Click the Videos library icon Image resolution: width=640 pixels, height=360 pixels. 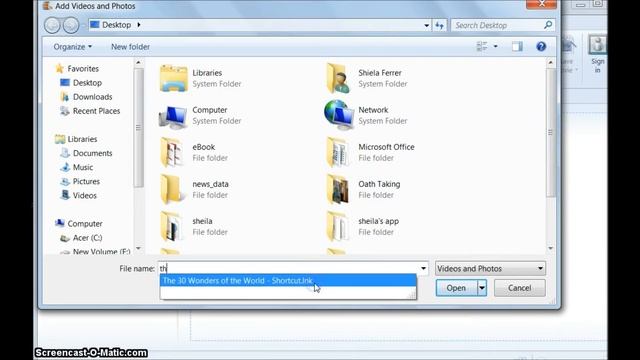(65, 195)
